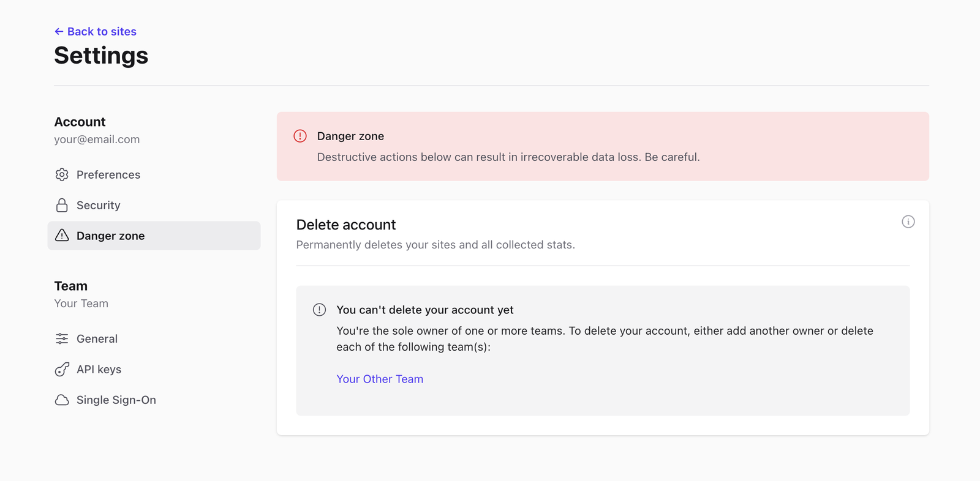Open the General team settings

click(x=154, y=338)
